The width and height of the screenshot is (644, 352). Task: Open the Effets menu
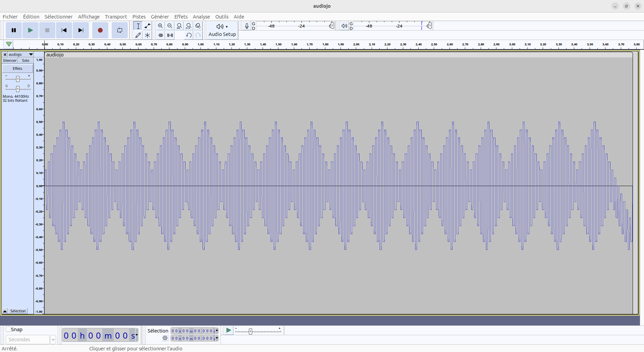click(181, 17)
